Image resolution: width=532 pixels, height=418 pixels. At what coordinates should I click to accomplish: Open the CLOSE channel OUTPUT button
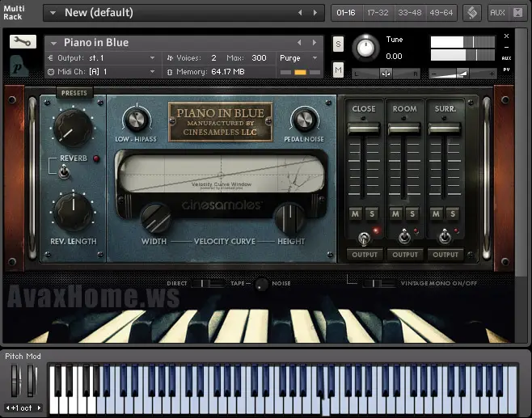[x=365, y=255]
